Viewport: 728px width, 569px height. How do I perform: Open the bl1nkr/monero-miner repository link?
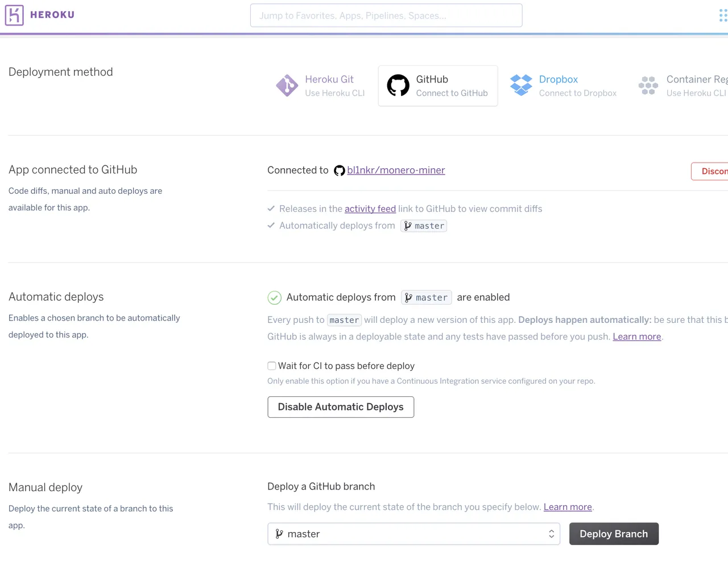[396, 170]
